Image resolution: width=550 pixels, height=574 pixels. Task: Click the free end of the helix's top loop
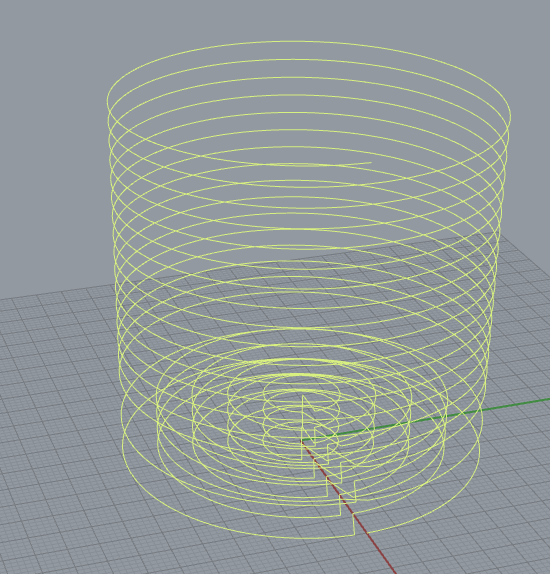pyautogui.click(x=371, y=163)
